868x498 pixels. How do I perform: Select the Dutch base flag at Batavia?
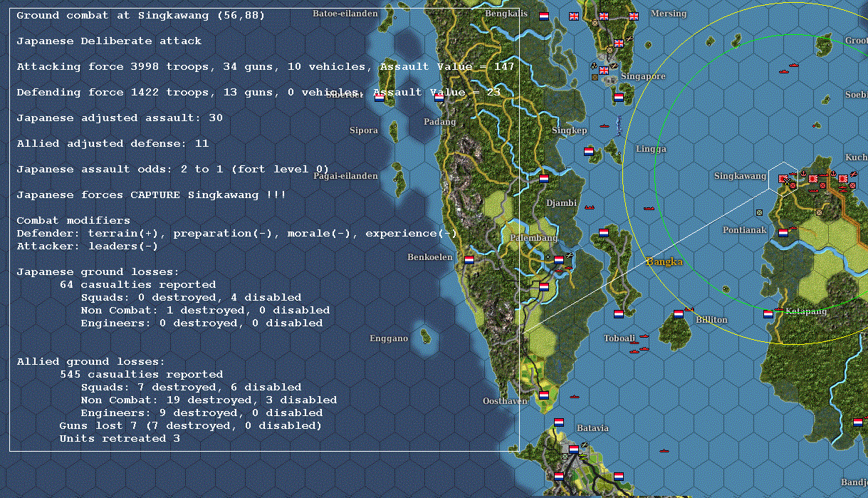pos(574,450)
